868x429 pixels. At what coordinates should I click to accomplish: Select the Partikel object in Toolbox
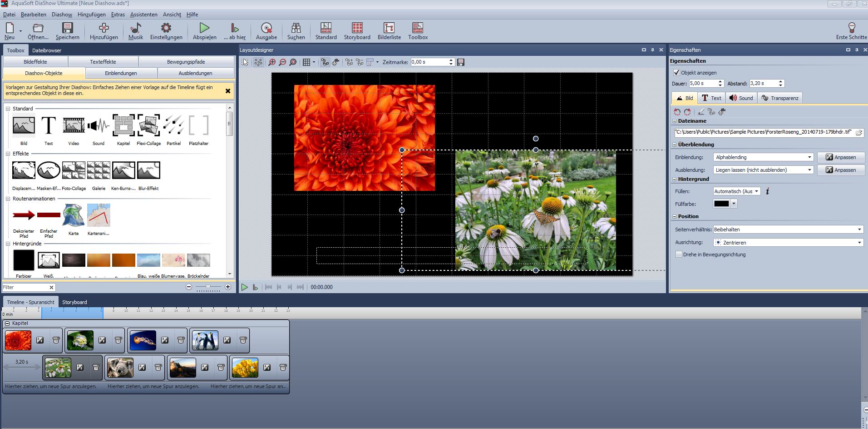(173, 125)
